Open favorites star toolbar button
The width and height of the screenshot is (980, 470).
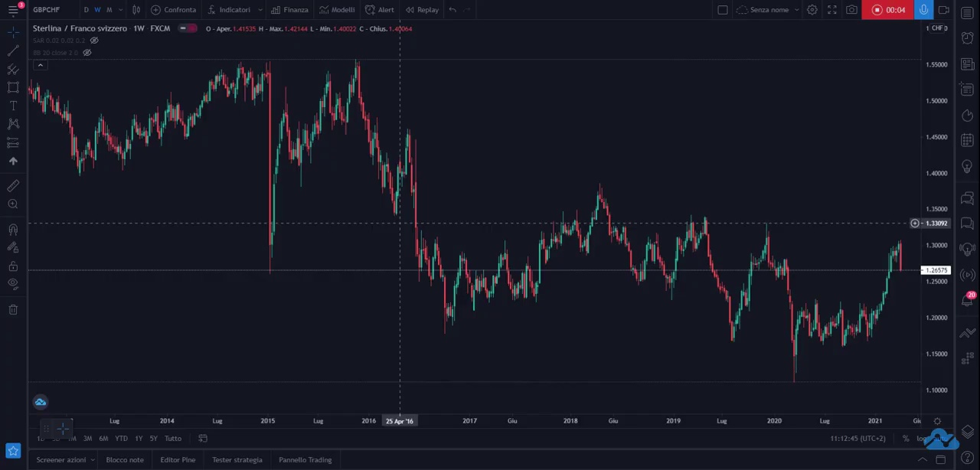(13, 451)
